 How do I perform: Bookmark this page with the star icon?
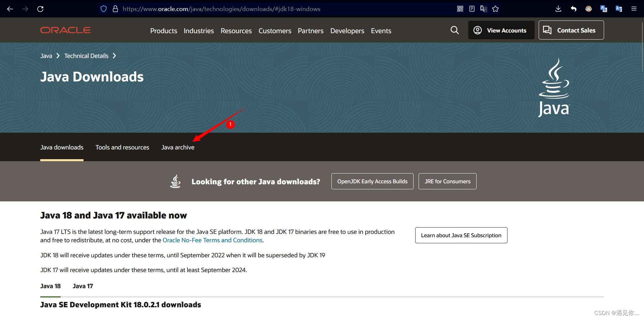pyautogui.click(x=495, y=9)
